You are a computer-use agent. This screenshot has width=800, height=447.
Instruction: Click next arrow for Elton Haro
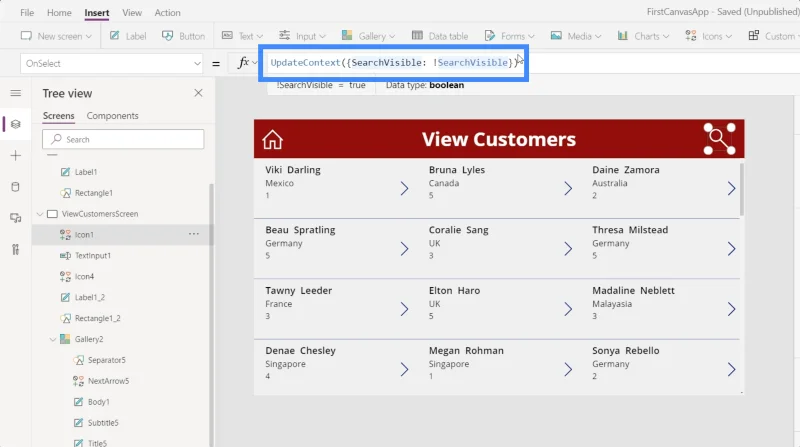pos(568,309)
